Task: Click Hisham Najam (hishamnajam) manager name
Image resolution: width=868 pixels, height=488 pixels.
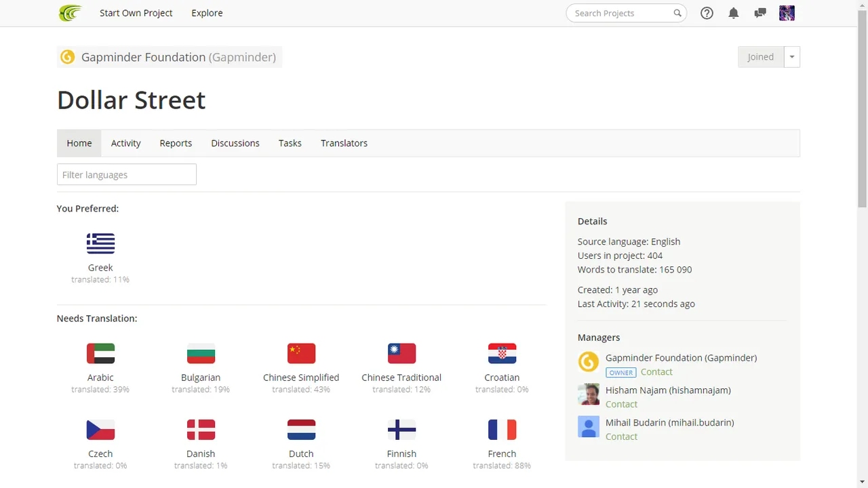Action: click(668, 390)
